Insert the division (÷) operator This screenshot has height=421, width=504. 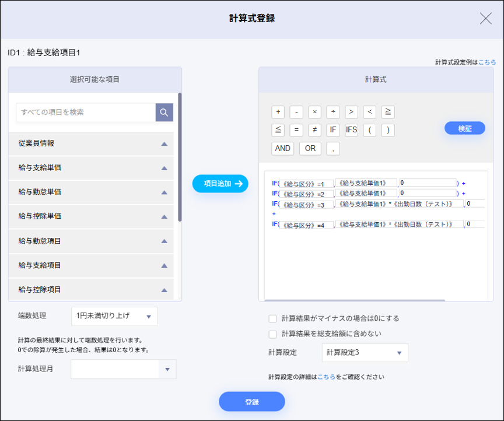click(332, 112)
